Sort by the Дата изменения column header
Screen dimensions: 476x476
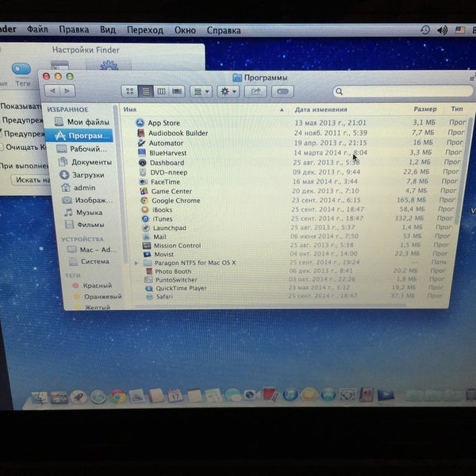(x=321, y=109)
